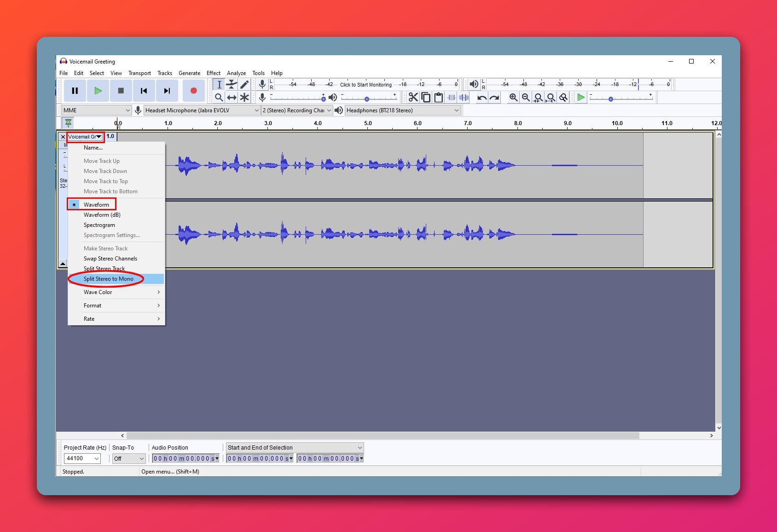Click the play-at-speed slider

click(x=621, y=97)
